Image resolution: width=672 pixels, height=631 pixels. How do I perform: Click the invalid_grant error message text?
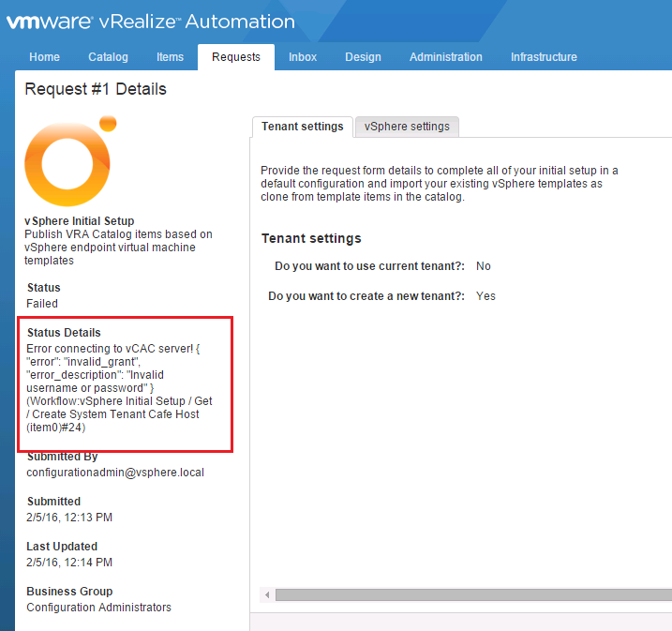[x=119, y=388]
